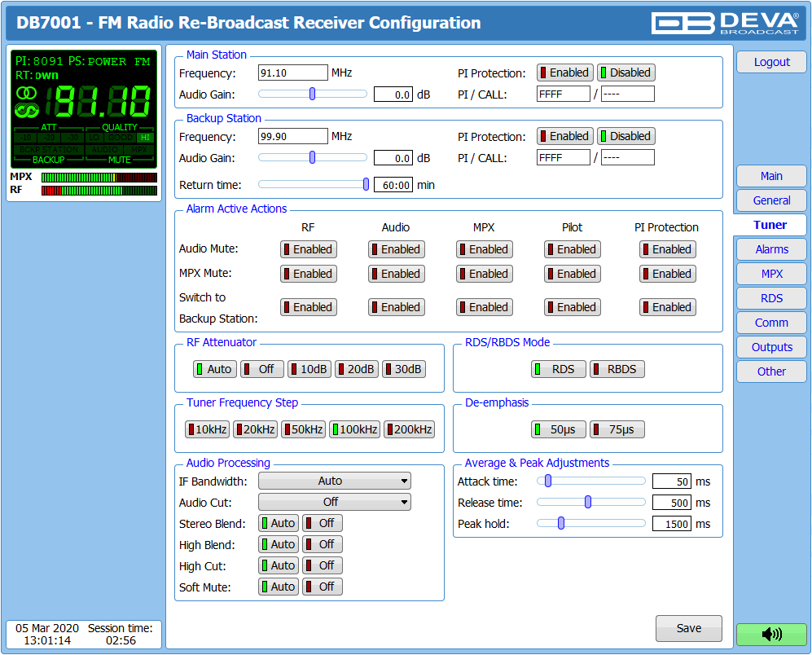Select 200kHz tuner frequency step
812x655 pixels.
pos(409,429)
